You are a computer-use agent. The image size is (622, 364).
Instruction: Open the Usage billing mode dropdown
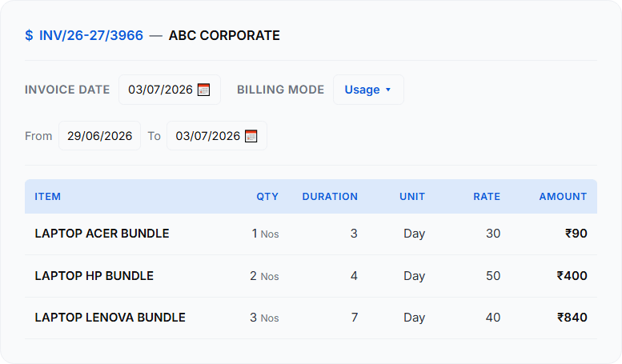368,90
